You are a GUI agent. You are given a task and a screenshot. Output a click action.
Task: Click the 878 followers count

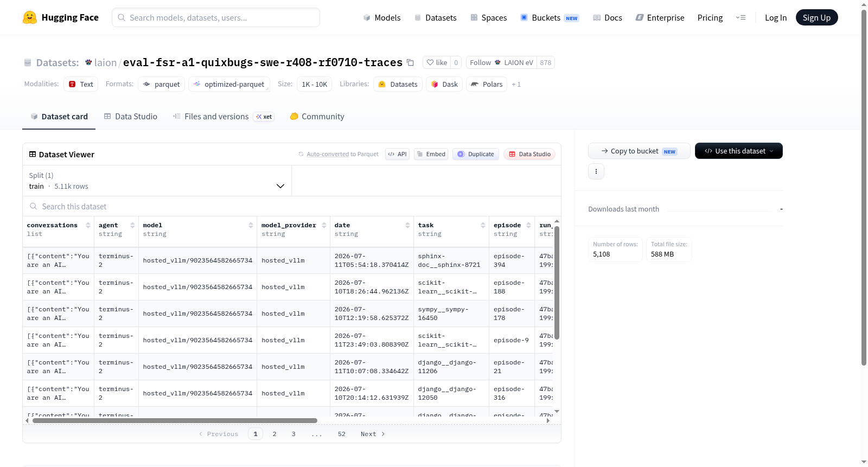click(546, 63)
